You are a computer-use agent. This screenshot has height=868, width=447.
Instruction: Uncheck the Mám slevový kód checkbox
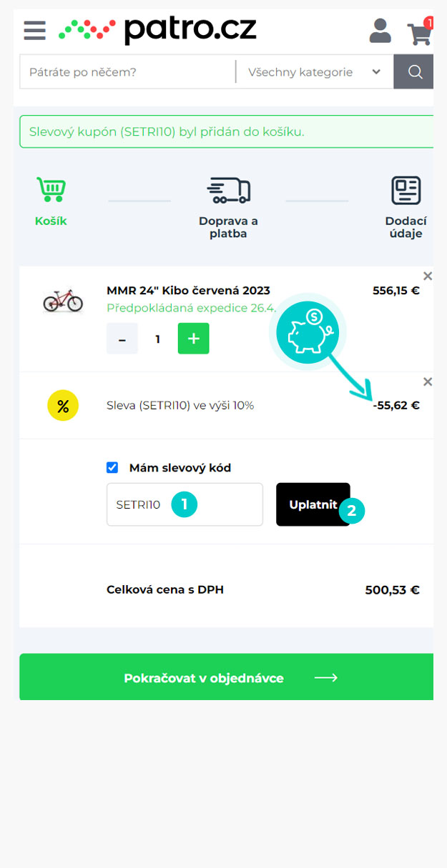112,468
